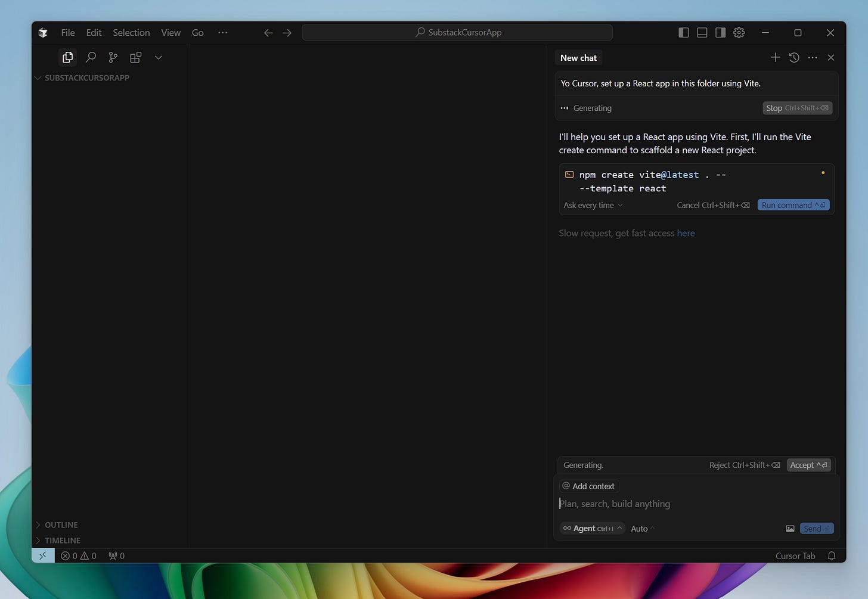Click the terminal icon beside npm command
868x599 pixels.
coord(569,175)
